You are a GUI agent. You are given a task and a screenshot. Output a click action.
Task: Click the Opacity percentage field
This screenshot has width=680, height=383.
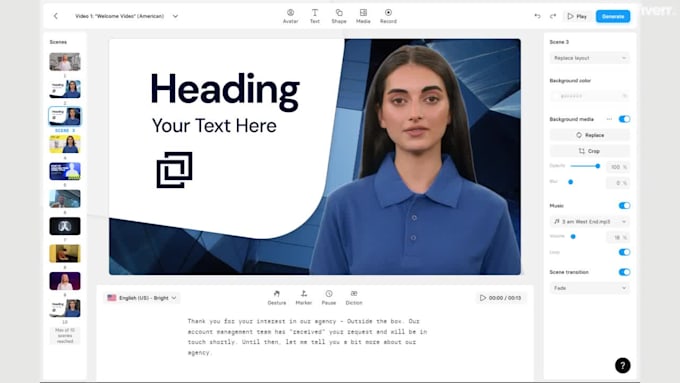(618, 167)
